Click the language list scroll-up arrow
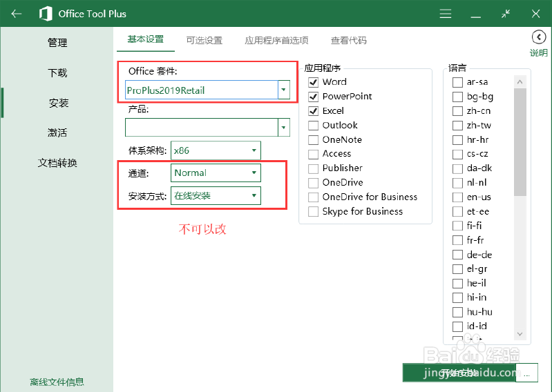This screenshot has width=552, height=392. pos(520,82)
